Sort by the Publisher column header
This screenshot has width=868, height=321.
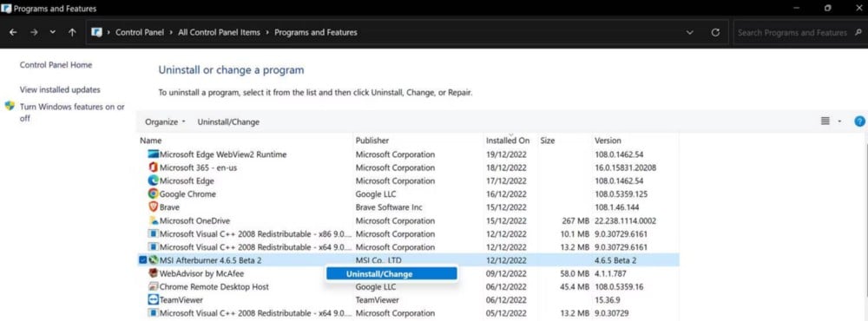tap(372, 141)
